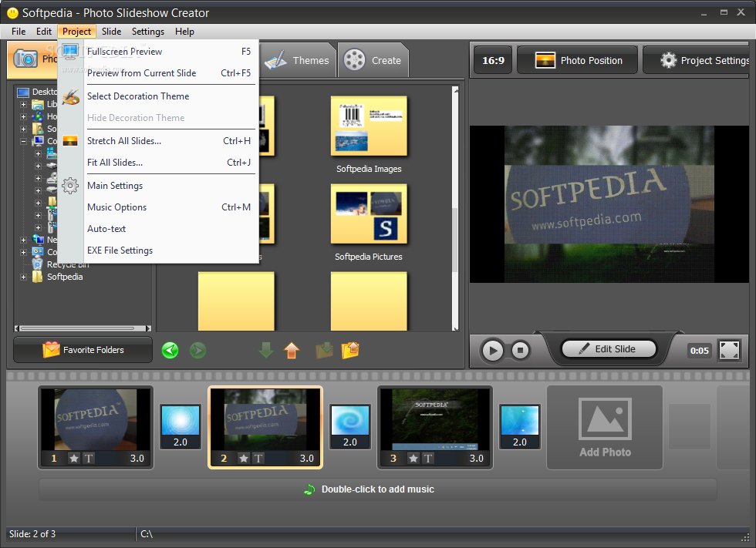Collapse the Computer tree node

[x=23, y=141]
